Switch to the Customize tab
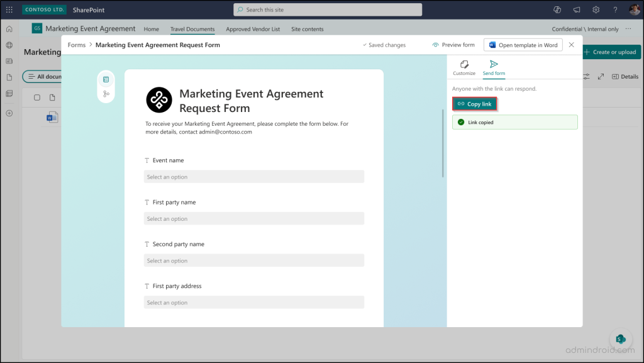 464,67
